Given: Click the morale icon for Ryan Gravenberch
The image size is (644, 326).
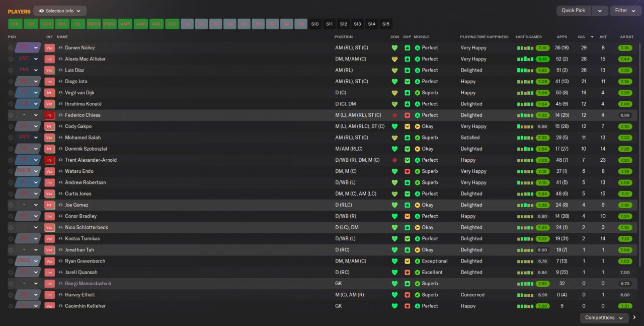Looking at the screenshot, I should click(x=417, y=262).
